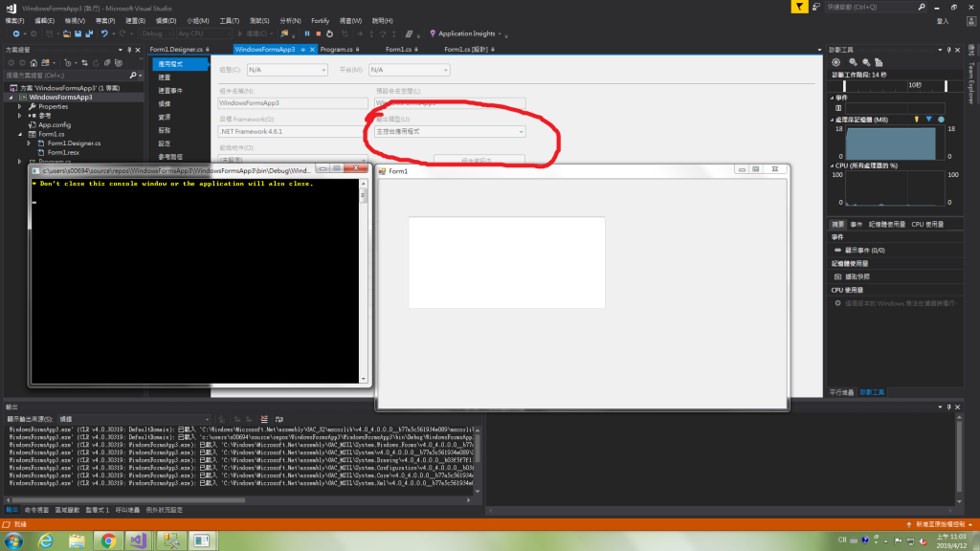Screen dimensions: 980x551
Task: Click Zoom Out icon in Diagnostic Tools
Action: tap(865, 62)
